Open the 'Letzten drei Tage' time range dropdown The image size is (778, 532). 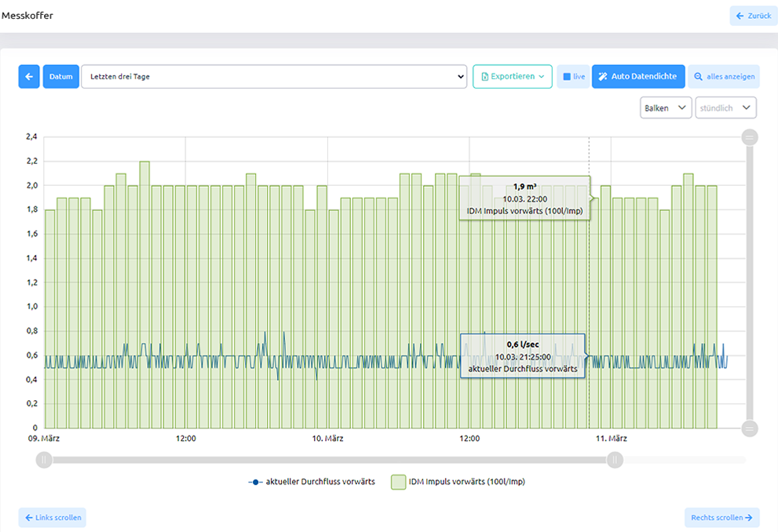click(x=274, y=77)
